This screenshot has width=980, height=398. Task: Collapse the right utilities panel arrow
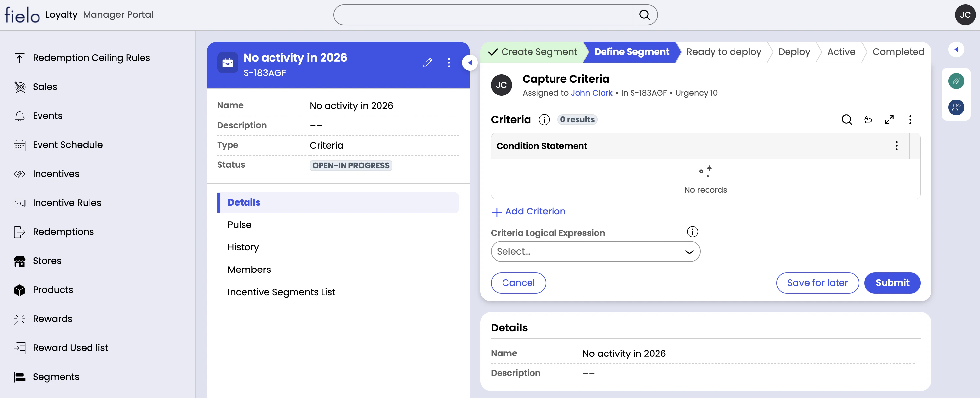[956, 49]
